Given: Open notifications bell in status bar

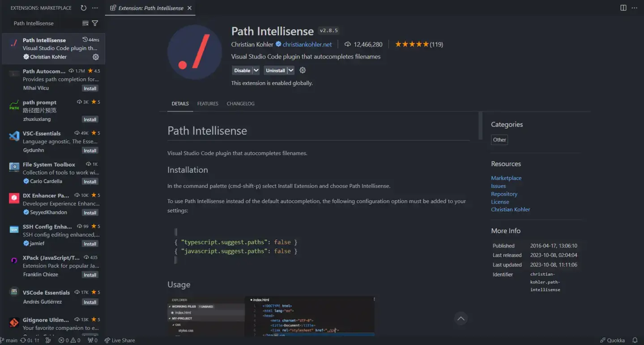Looking at the screenshot, I should [x=635, y=340].
